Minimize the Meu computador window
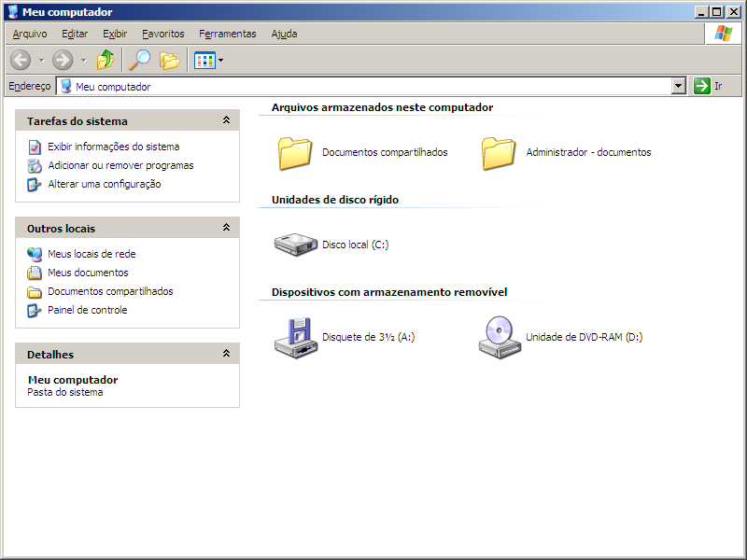This screenshot has height=560, width=747. [x=701, y=12]
